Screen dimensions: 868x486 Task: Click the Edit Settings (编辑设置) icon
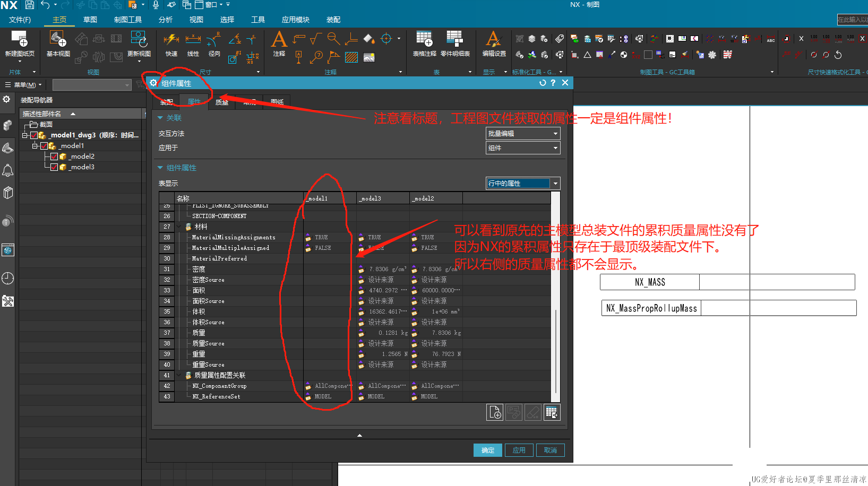[x=494, y=39]
